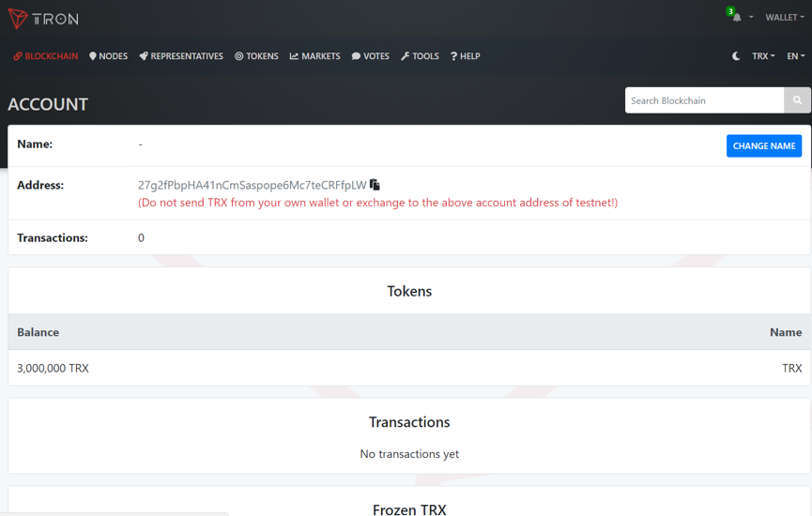
Task: Open the TOOLS menu
Action: [x=420, y=56]
